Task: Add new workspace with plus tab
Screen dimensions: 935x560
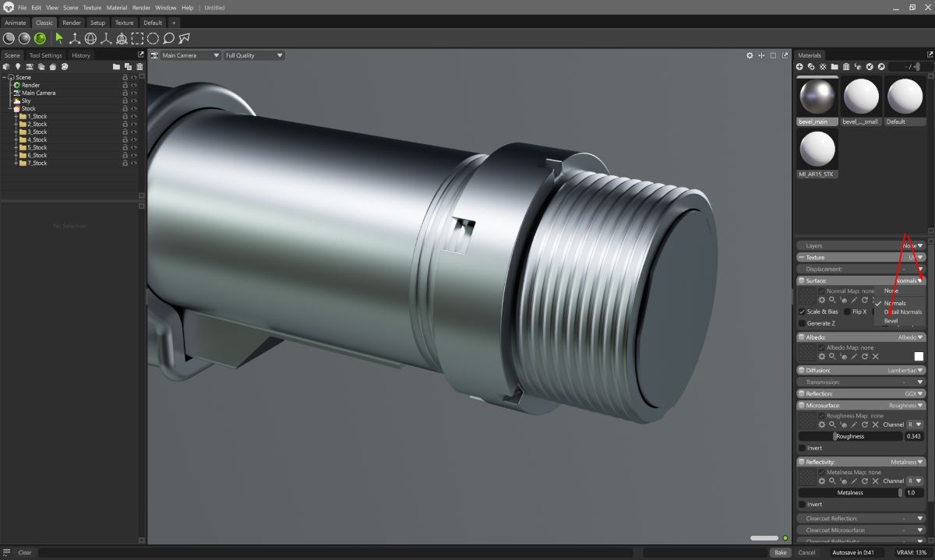Action: 174,23
